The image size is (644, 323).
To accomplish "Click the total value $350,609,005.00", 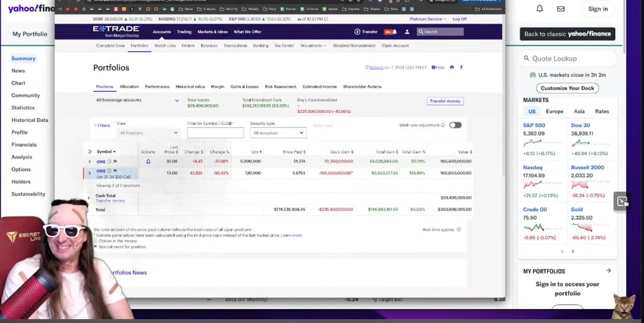I will pyautogui.click(x=453, y=210).
